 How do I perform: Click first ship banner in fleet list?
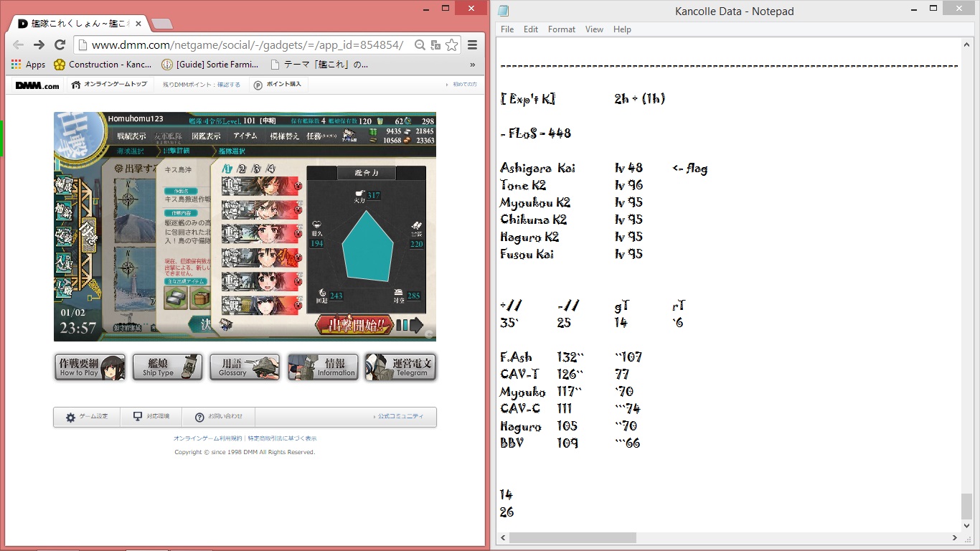[x=260, y=186]
